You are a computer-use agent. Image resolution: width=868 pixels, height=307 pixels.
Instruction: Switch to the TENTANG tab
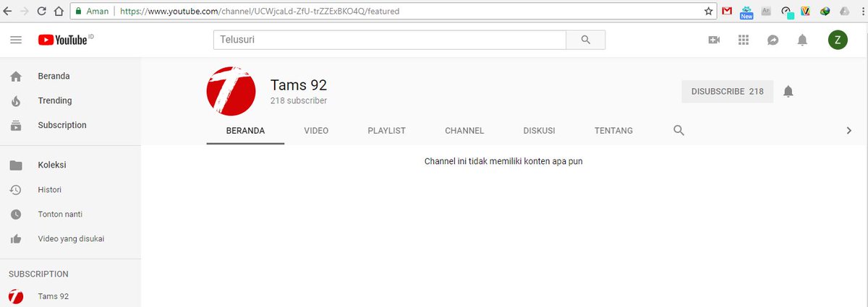click(x=613, y=131)
